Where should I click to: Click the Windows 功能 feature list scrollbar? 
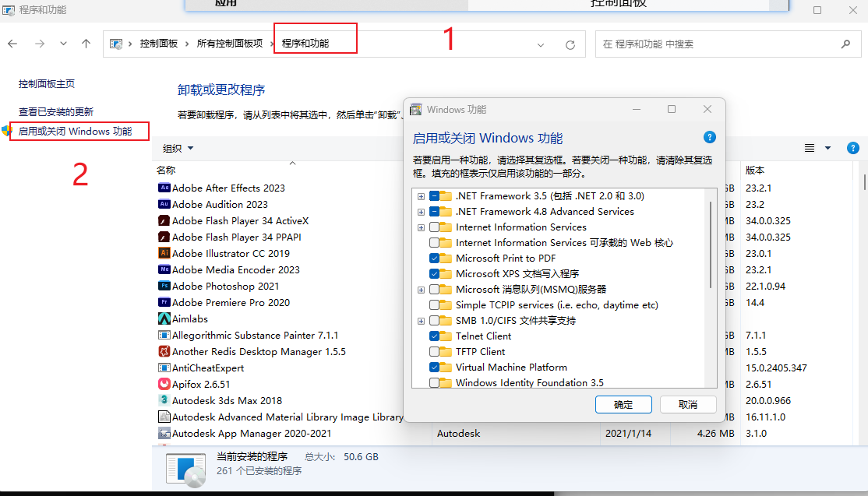click(711, 245)
